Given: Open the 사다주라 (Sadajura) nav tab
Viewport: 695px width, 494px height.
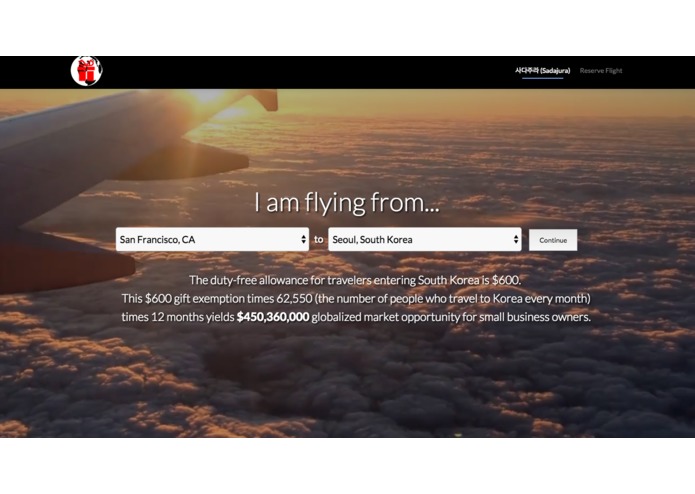Looking at the screenshot, I should pos(543,70).
